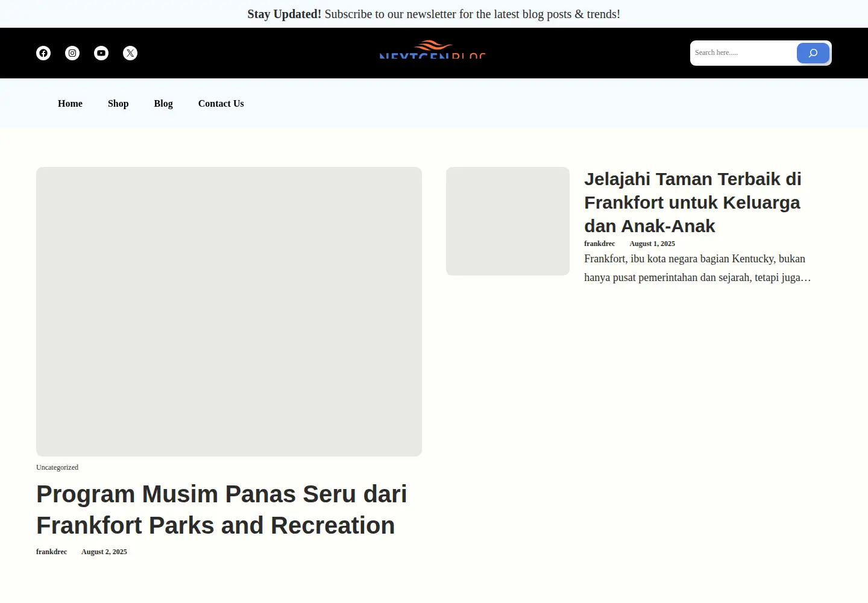Image resolution: width=868 pixels, height=603 pixels.
Task: Open the Shop menu item
Action: coord(118,104)
